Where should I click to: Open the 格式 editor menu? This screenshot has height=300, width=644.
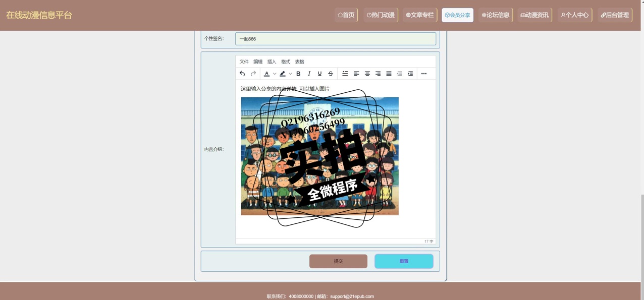[x=286, y=62]
